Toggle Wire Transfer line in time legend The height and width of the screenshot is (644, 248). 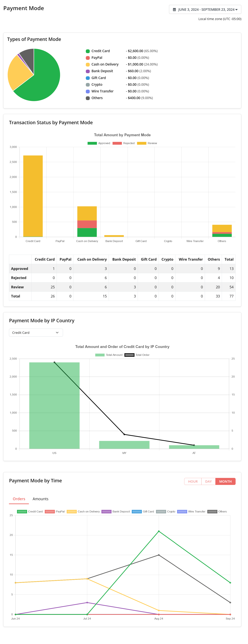point(191,511)
